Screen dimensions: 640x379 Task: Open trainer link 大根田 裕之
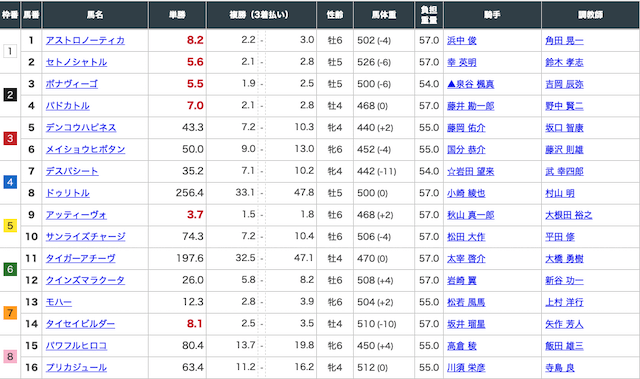(x=569, y=215)
